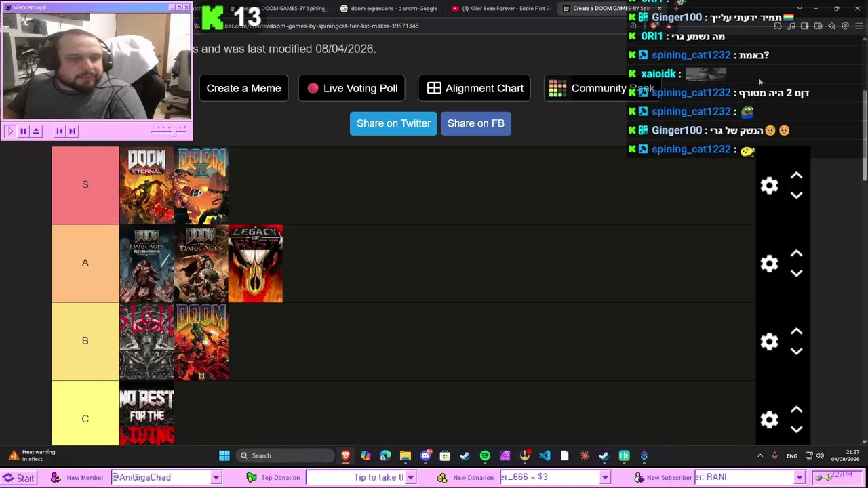This screenshot has width=868, height=488.
Task: Click the yellow C tier label
Action: pos(85,413)
